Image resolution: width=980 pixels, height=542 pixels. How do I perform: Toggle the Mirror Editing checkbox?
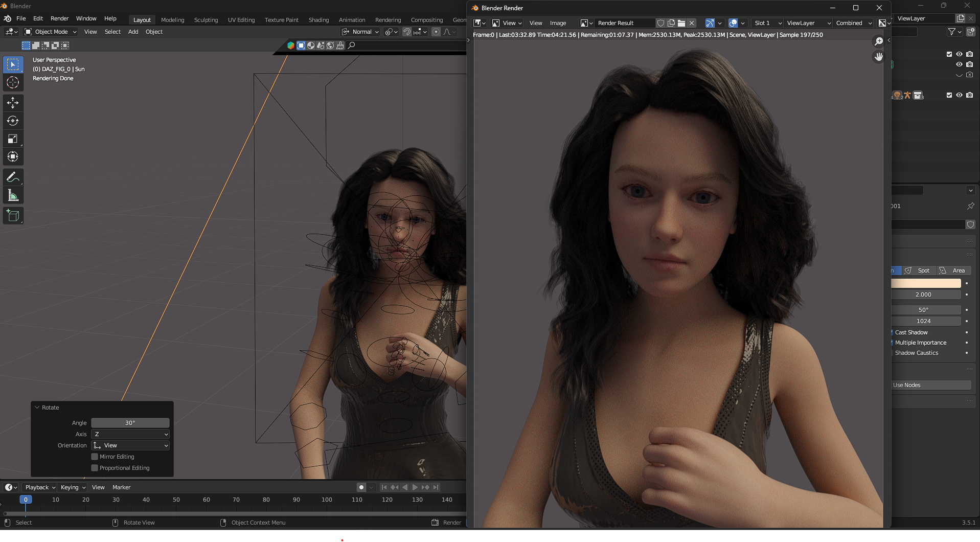(95, 457)
